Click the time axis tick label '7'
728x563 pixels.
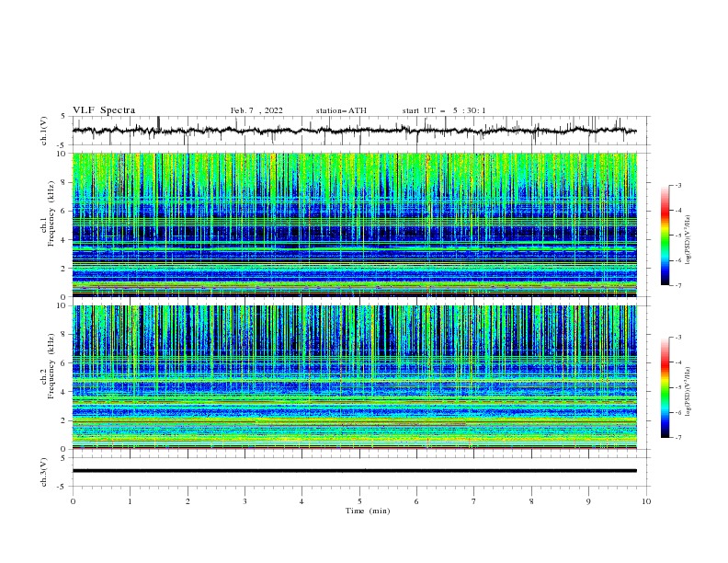[474, 501]
